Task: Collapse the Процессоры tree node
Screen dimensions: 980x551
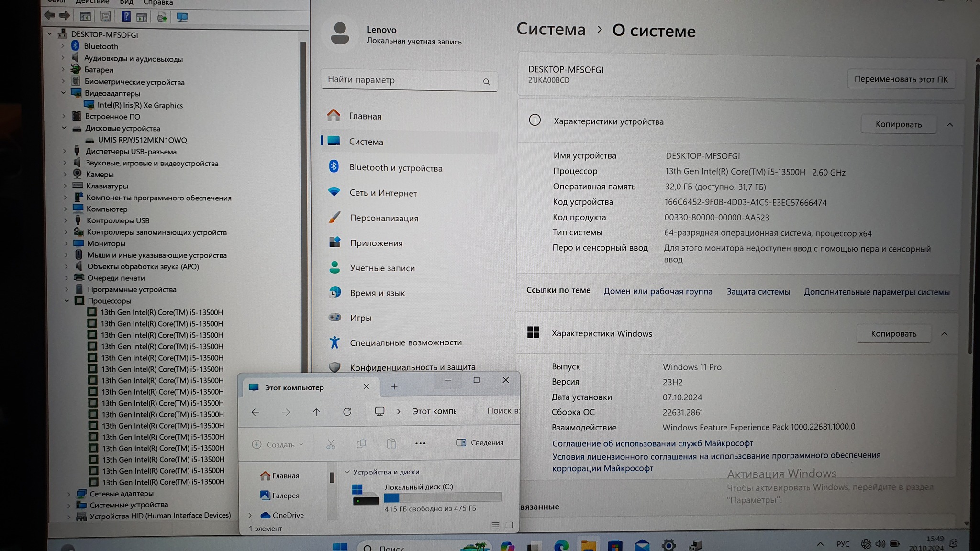Action: pos(67,301)
